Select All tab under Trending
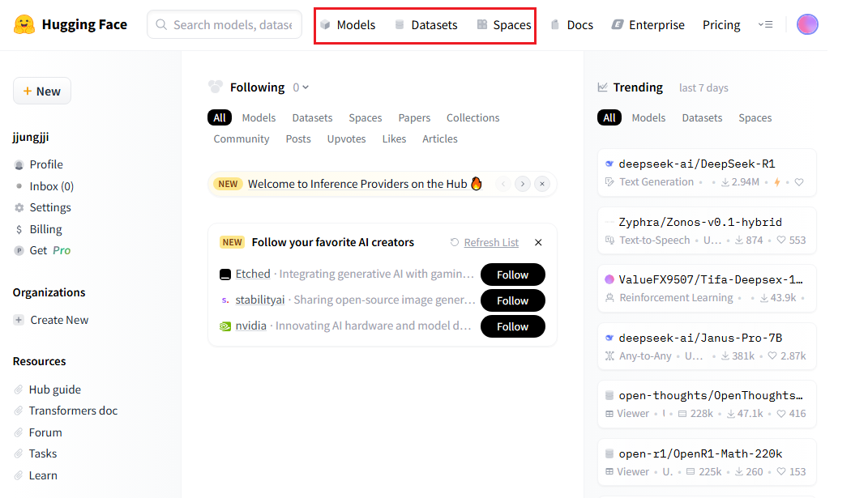 point(609,118)
